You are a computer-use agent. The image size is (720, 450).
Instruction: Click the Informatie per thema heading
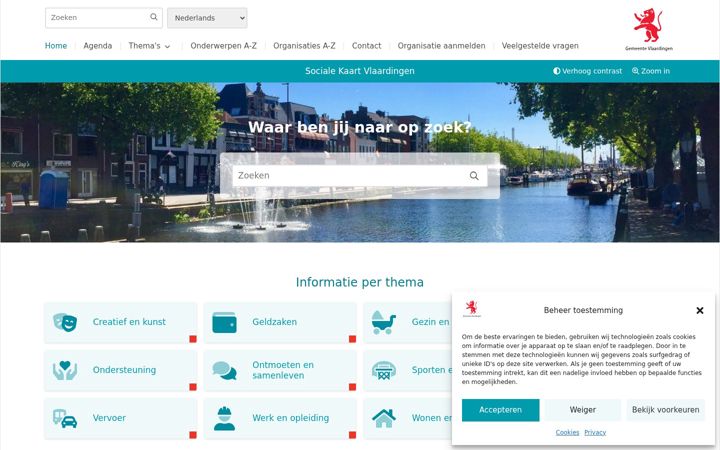[x=360, y=282]
